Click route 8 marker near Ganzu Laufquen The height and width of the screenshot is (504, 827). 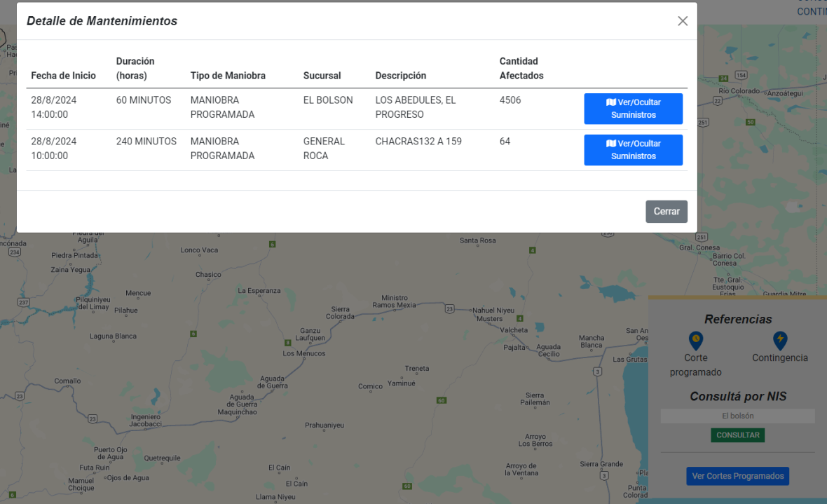(x=287, y=342)
